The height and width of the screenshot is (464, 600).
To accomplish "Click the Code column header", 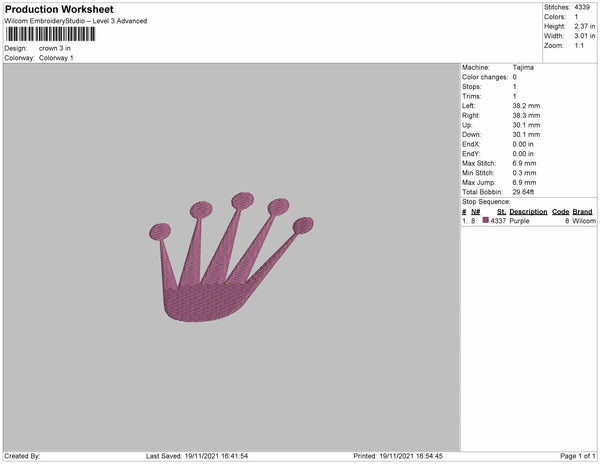I will (561, 212).
